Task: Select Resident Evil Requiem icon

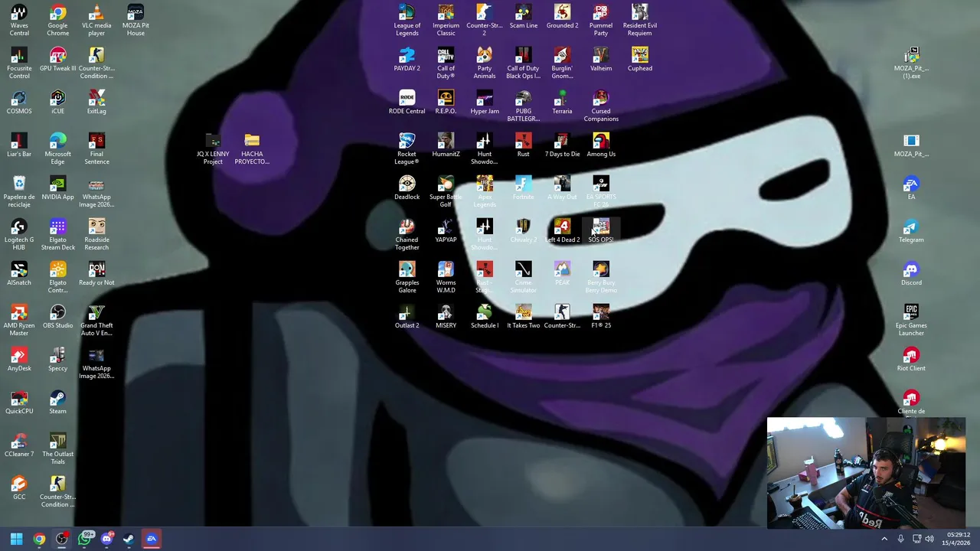Action: click(640, 20)
